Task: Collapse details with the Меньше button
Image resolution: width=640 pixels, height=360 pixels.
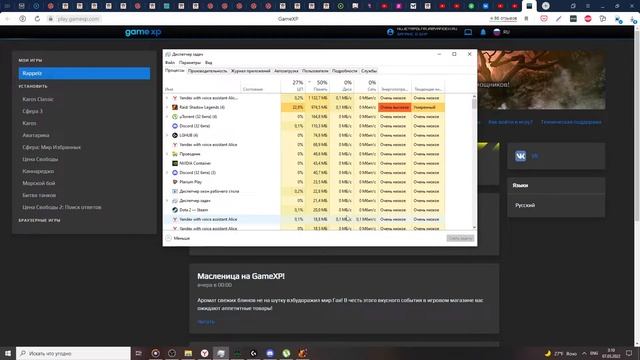Action: pos(178,238)
